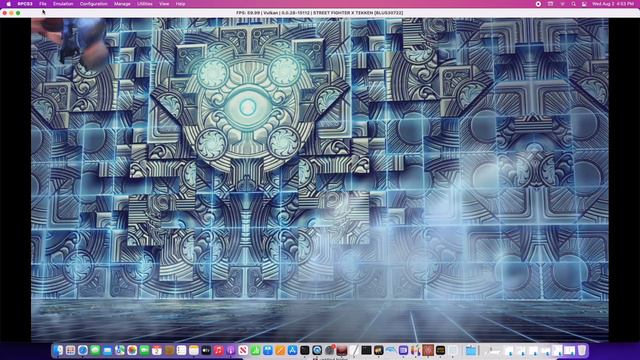This screenshot has height=360, width=640.
Task: Open the RPCS3 application menu
Action: [x=25, y=4]
